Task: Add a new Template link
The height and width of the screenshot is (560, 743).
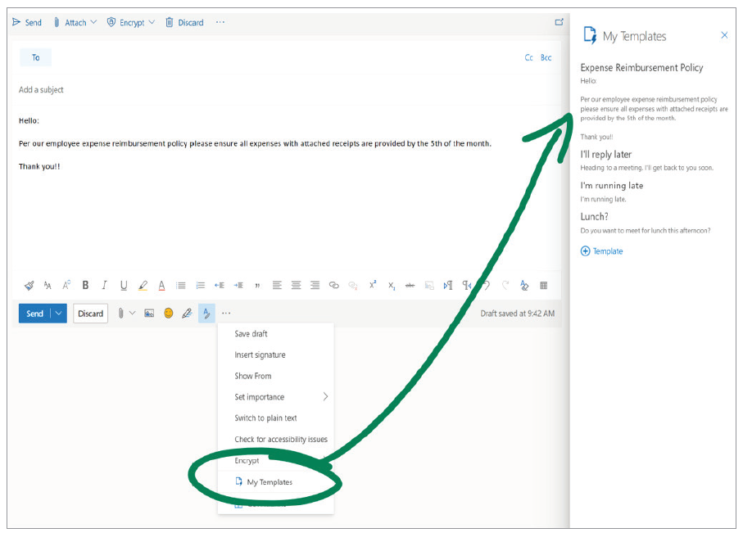Action: (602, 251)
